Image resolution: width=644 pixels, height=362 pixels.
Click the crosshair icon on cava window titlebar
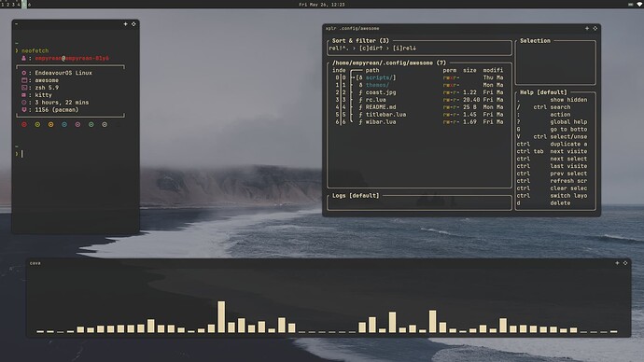click(625, 263)
